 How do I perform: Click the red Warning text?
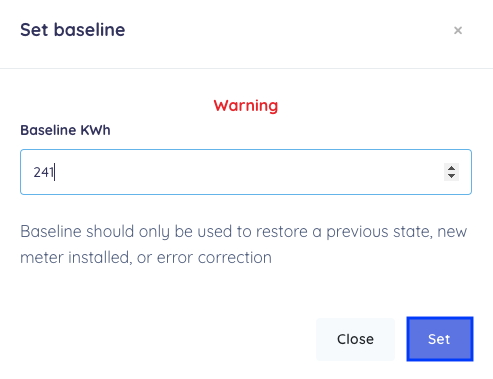[x=246, y=106]
